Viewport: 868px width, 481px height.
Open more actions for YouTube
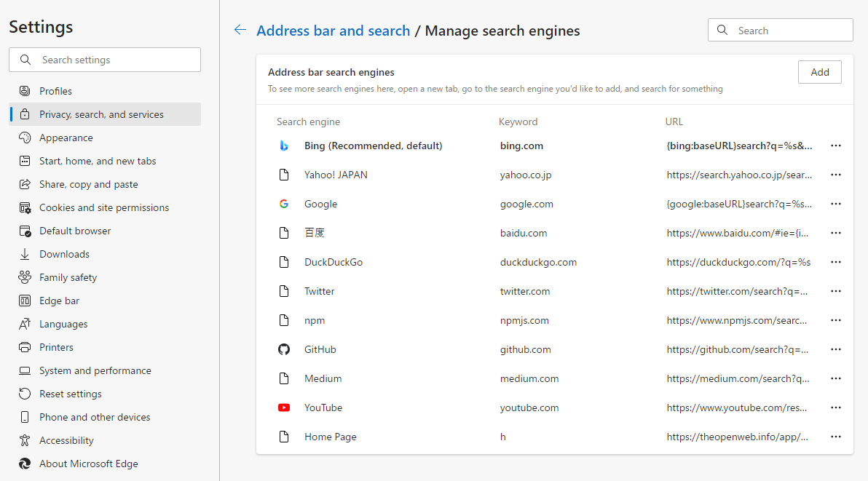(x=836, y=408)
